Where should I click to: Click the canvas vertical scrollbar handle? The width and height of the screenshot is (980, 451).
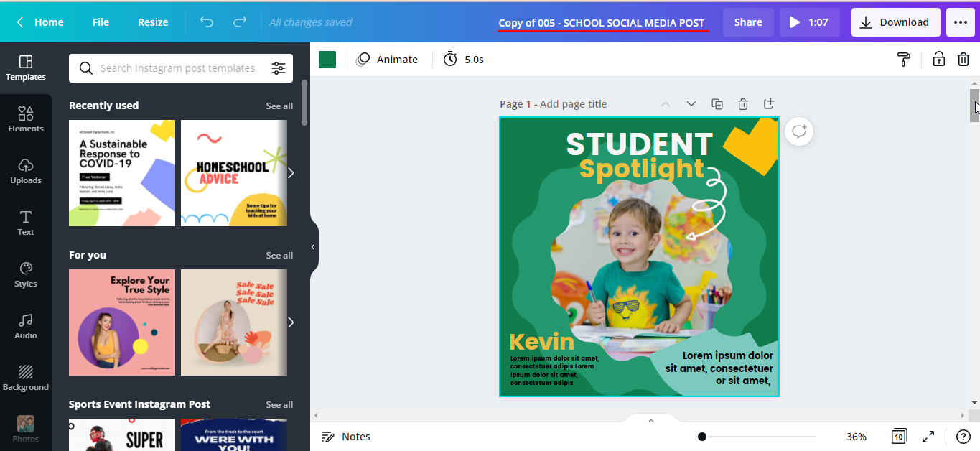pos(974,106)
